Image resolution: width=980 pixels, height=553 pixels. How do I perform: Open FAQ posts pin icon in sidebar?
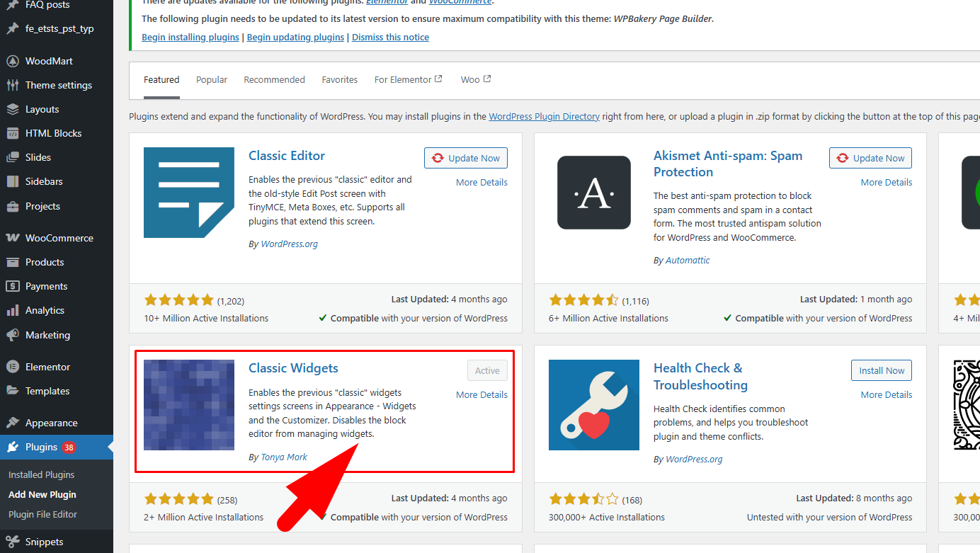[x=13, y=5]
